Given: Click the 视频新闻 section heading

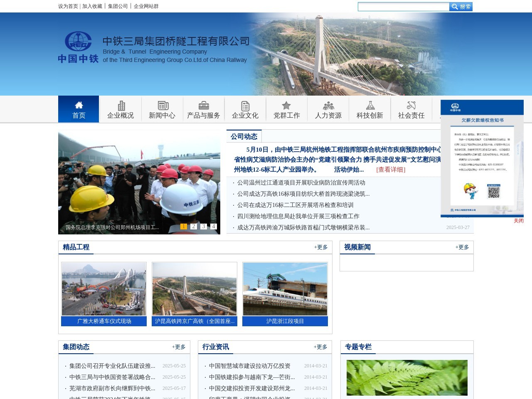Looking at the screenshot, I should (357, 247).
